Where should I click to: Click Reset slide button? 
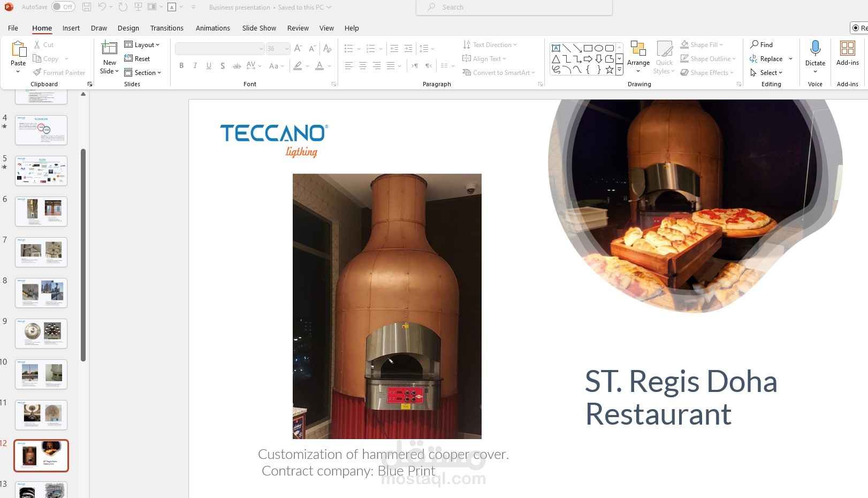click(x=137, y=59)
